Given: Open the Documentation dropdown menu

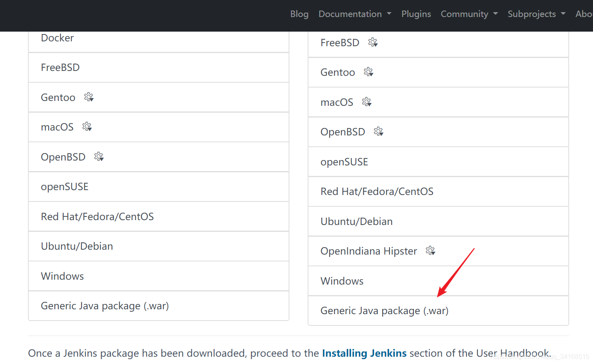Looking at the screenshot, I should (x=355, y=14).
